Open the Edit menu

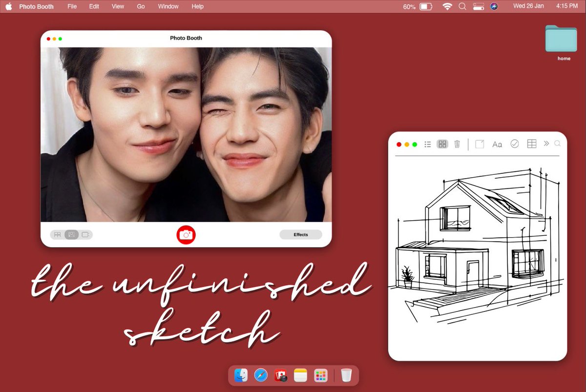coord(94,7)
